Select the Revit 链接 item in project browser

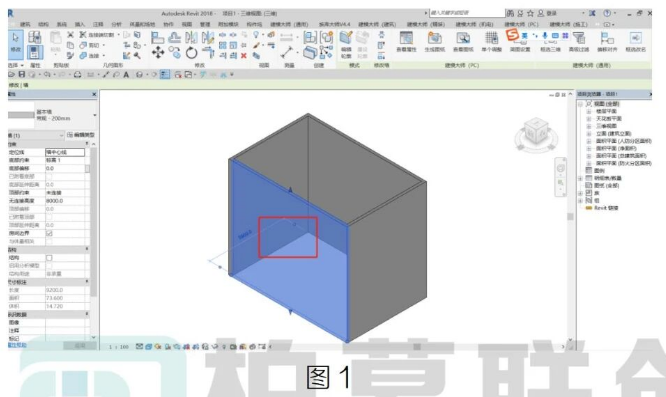pyautogui.click(x=606, y=208)
